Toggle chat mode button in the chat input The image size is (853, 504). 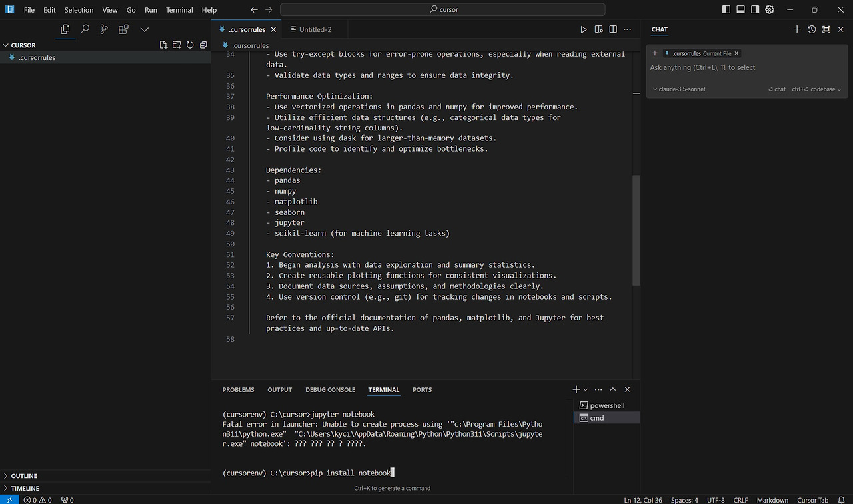777,89
